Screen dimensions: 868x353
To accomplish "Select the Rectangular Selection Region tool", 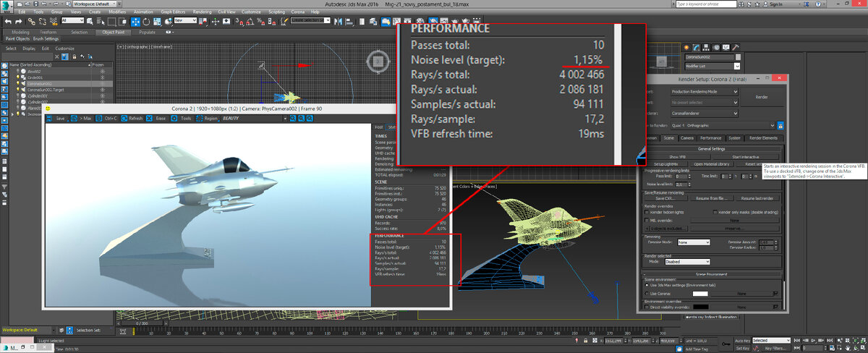I will tap(111, 22).
